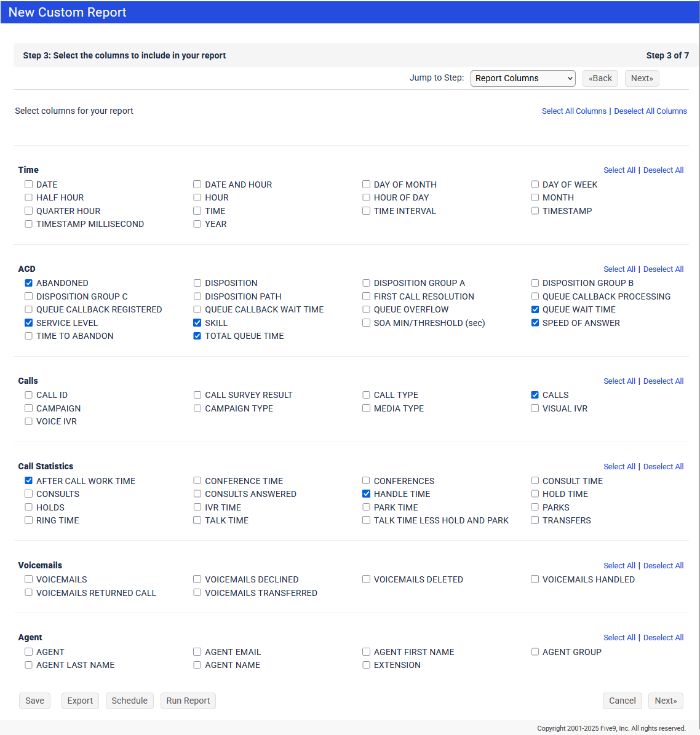
Task: Click the Save button
Action: pyautogui.click(x=34, y=701)
